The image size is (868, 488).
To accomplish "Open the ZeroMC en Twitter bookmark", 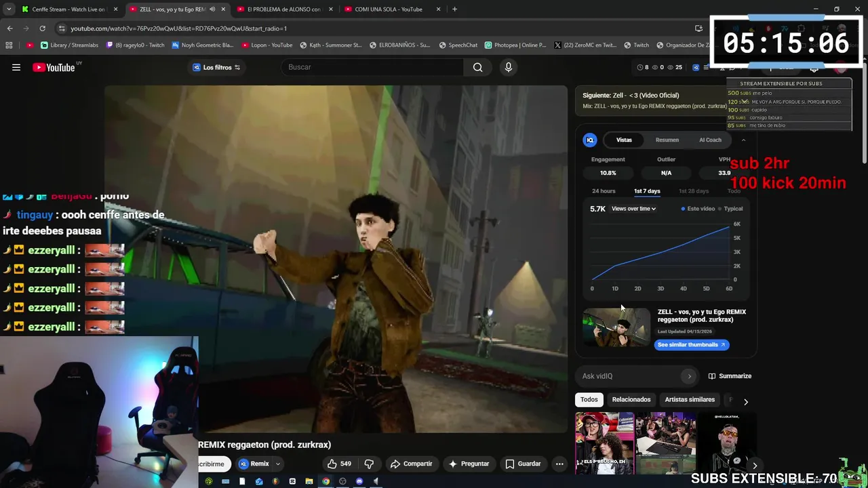I will [x=585, y=45].
